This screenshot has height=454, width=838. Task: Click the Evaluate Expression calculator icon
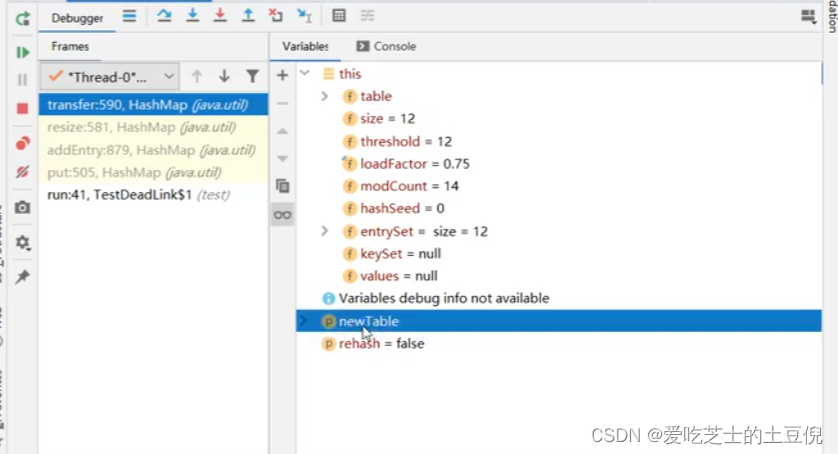tap(339, 16)
